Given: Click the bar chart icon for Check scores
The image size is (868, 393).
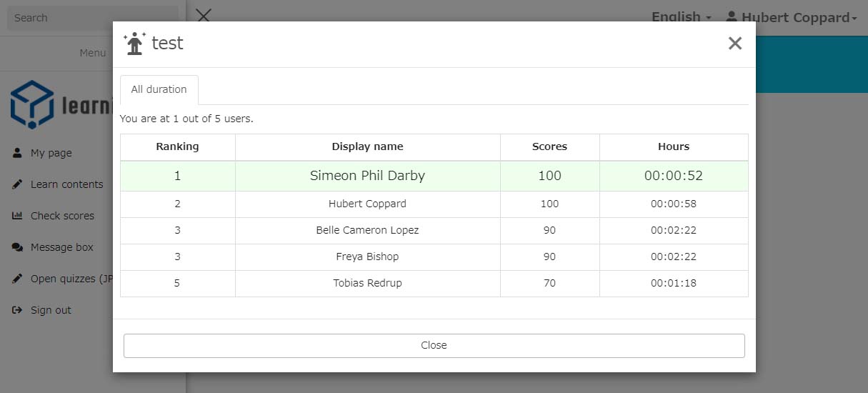Looking at the screenshot, I should [17, 216].
